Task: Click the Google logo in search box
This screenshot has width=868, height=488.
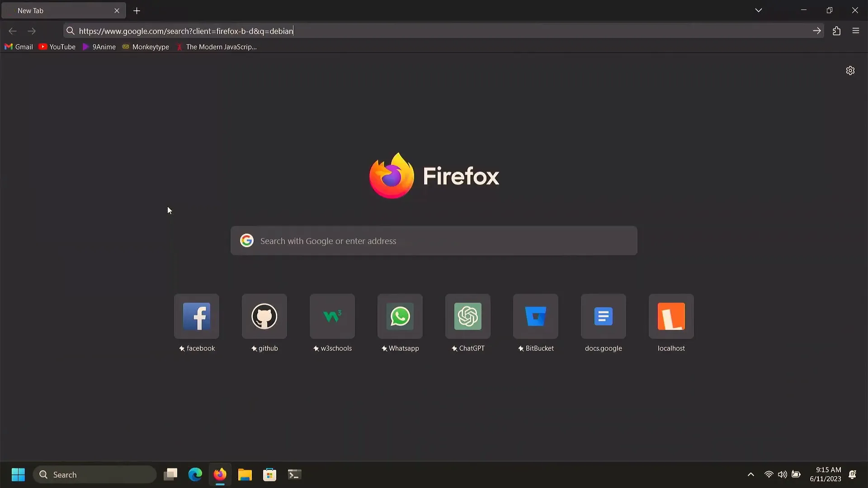Action: (x=247, y=240)
